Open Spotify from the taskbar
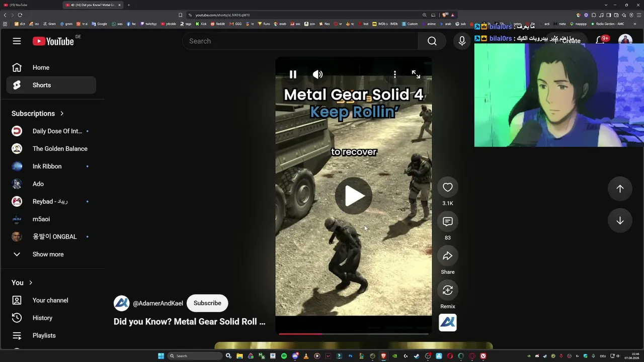Viewport: 644px width, 362px height. click(x=284, y=356)
